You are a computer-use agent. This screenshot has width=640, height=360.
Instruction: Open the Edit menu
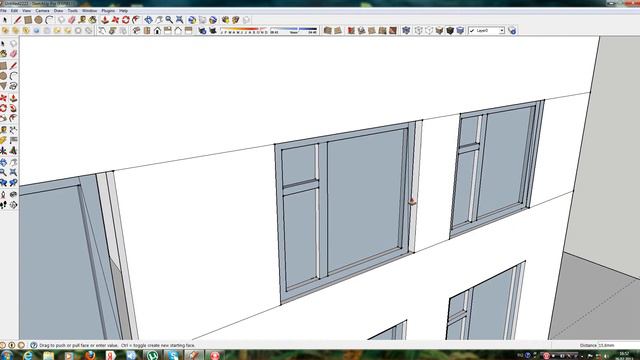point(14,11)
